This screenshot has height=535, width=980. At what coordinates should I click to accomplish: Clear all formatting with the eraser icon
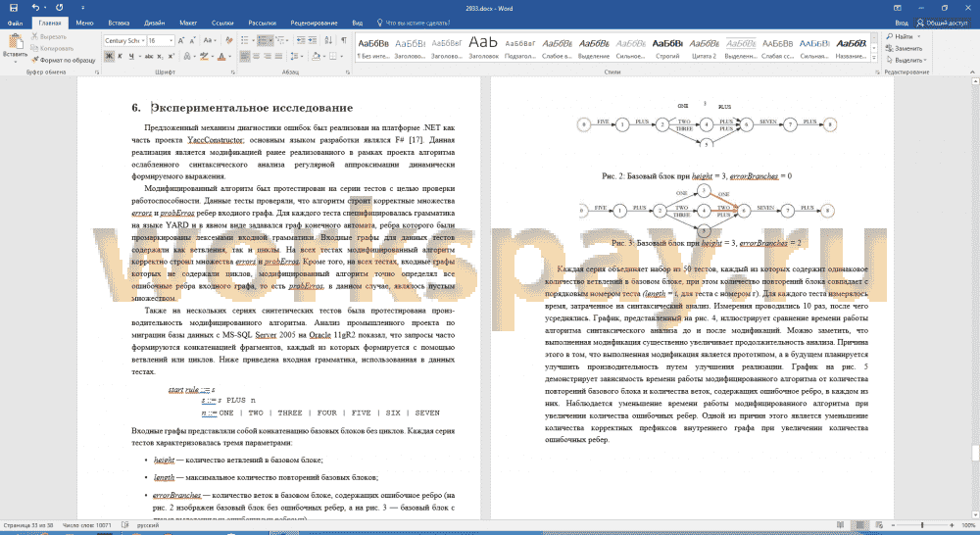click(229, 40)
